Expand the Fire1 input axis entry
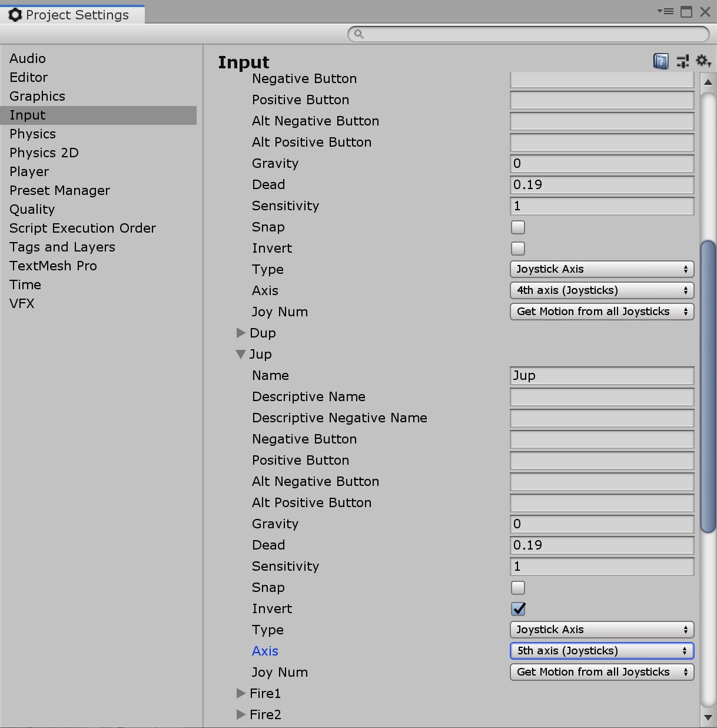 (x=241, y=693)
